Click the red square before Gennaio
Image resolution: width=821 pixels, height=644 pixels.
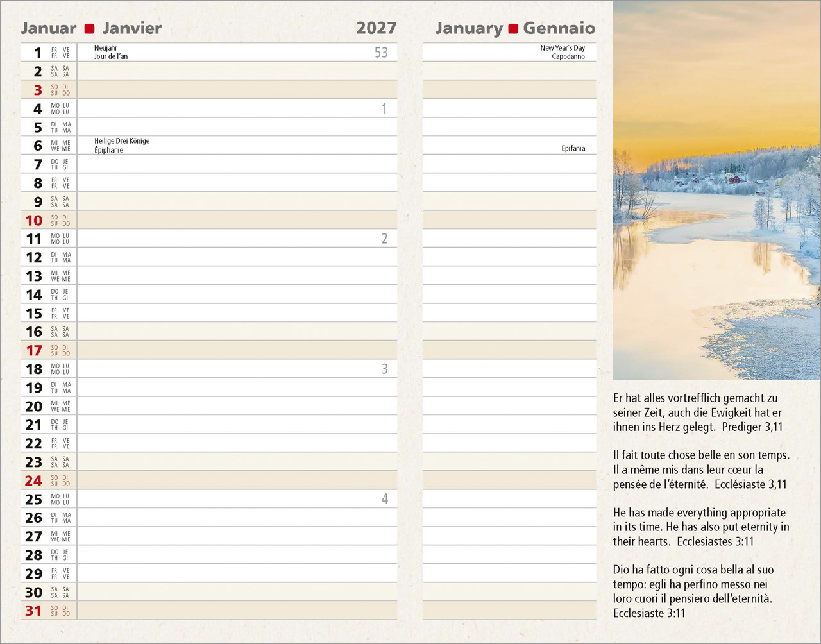[x=513, y=29]
